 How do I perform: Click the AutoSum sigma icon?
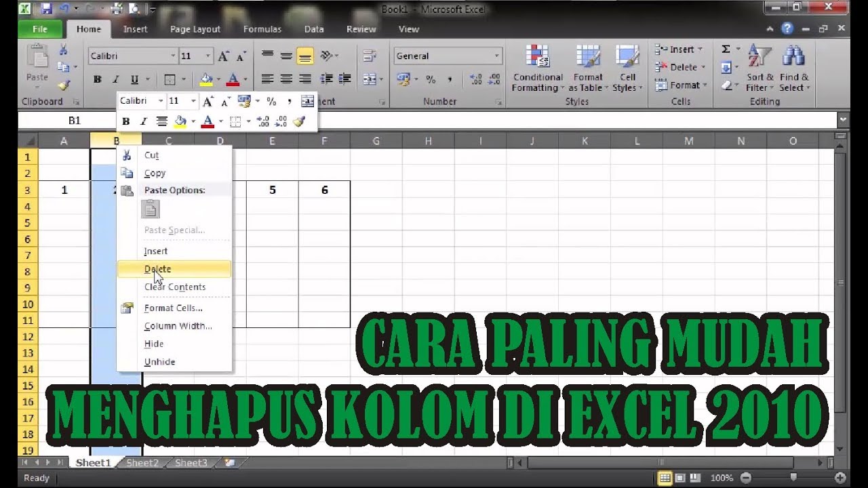pyautogui.click(x=726, y=49)
